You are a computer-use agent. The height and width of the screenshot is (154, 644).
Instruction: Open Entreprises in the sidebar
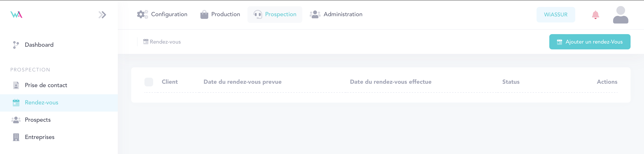39,137
